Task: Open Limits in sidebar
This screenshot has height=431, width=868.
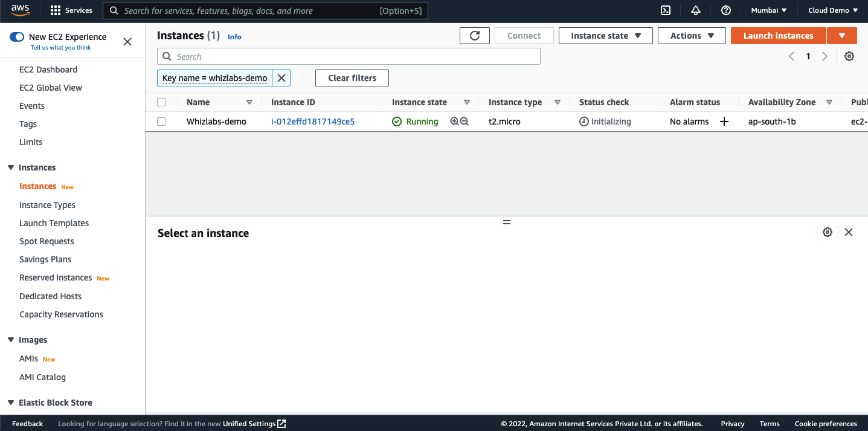Action: pyautogui.click(x=31, y=142)
